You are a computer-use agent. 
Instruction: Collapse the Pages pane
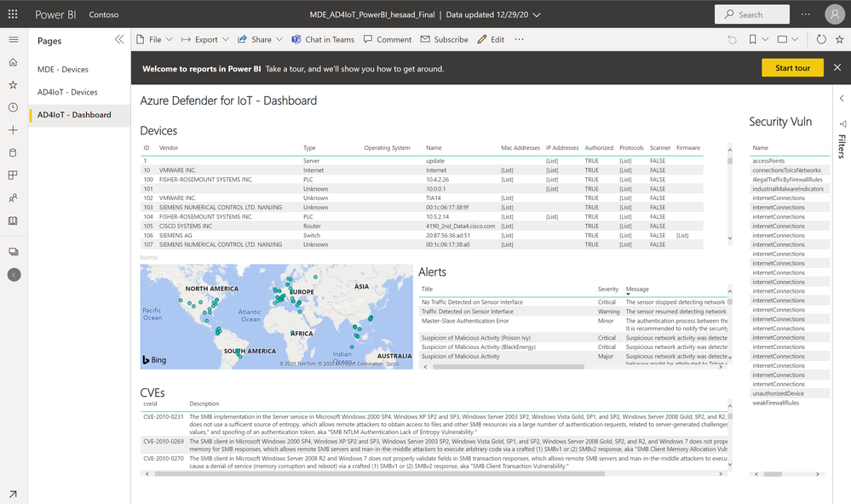tap(119, 40)
